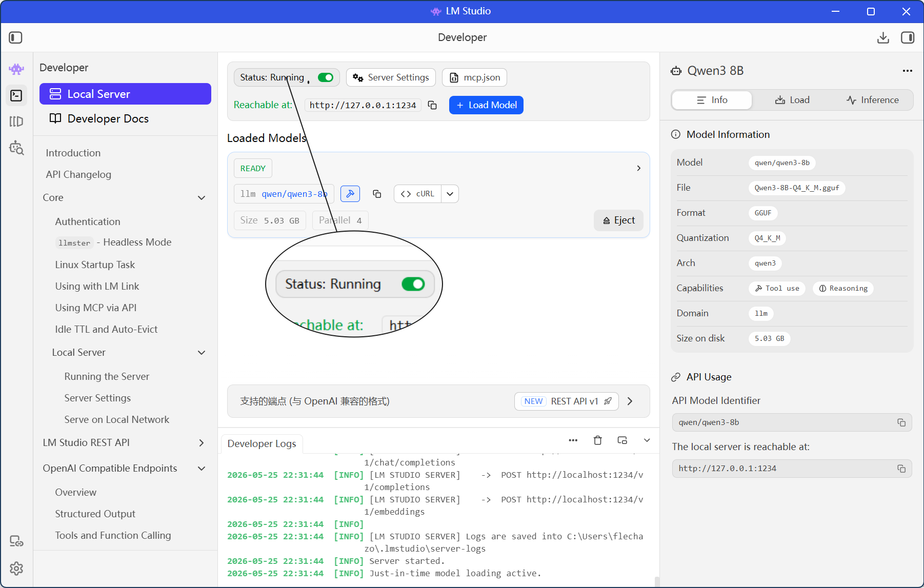Open the Idle TTL and Auto-Evict page
924x588 pixels.
[106, 329]
